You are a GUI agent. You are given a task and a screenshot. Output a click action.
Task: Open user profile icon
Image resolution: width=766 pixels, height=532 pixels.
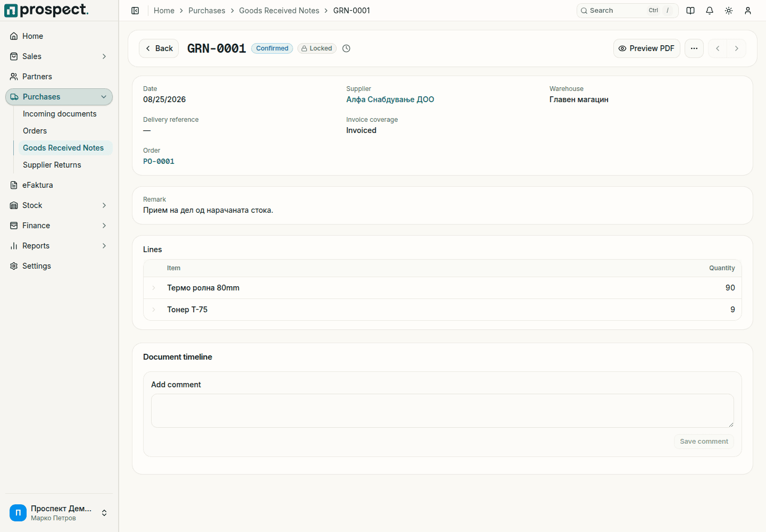point(748,11)
